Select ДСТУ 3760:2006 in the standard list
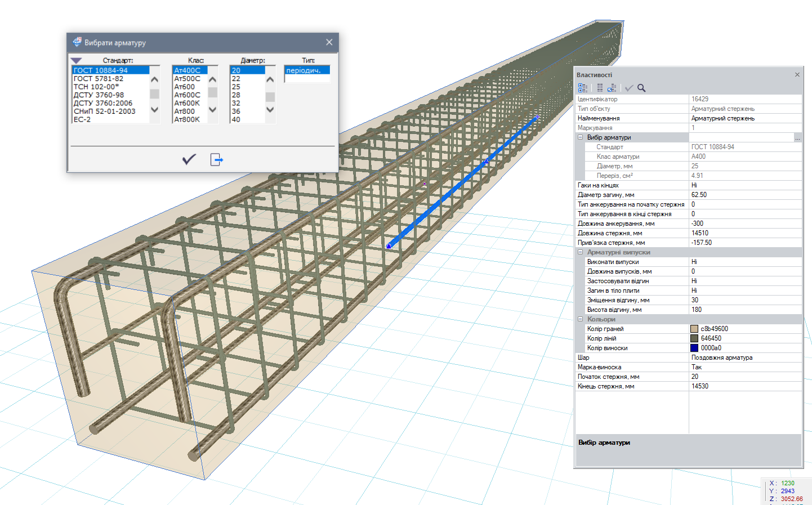Screen dimensions: 812x505 pos(103,103)
